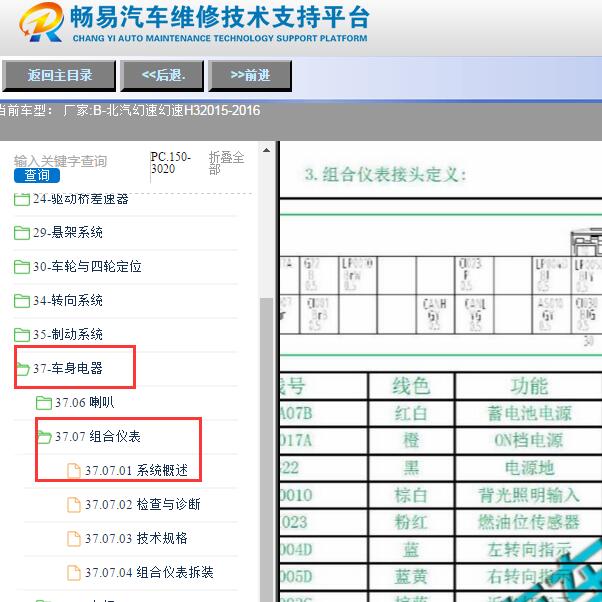
Task: Click the 燃油位传感器 function cell
Action: 529,522
